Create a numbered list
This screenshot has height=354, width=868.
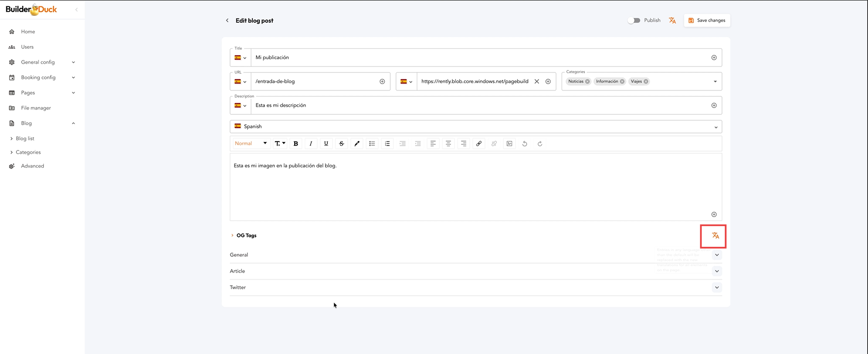[x=387, y=144]
